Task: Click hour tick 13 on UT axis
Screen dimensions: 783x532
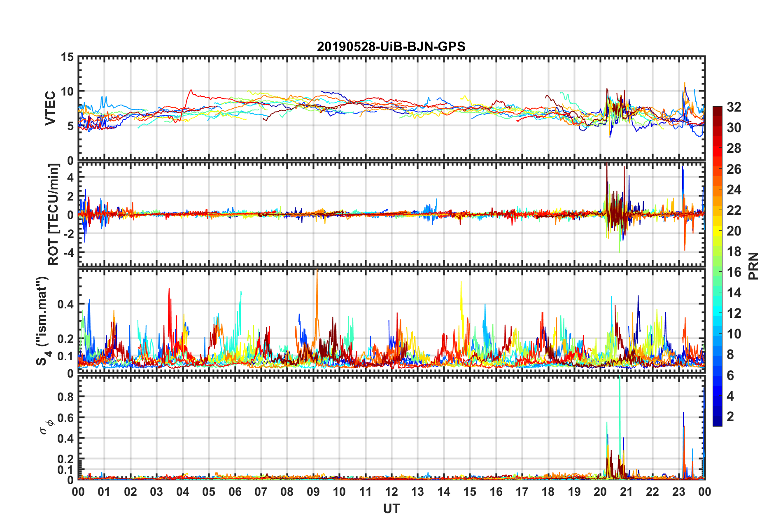Action: tap(417, 492)
